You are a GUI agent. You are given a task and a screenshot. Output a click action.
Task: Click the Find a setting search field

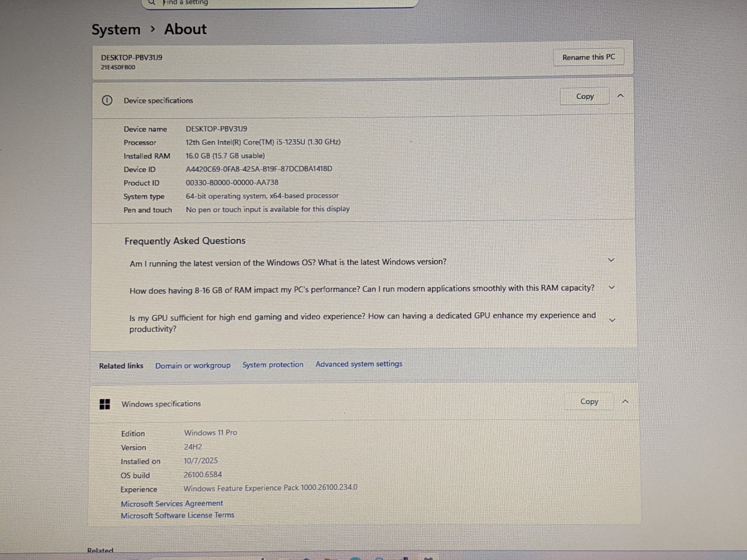280,3
